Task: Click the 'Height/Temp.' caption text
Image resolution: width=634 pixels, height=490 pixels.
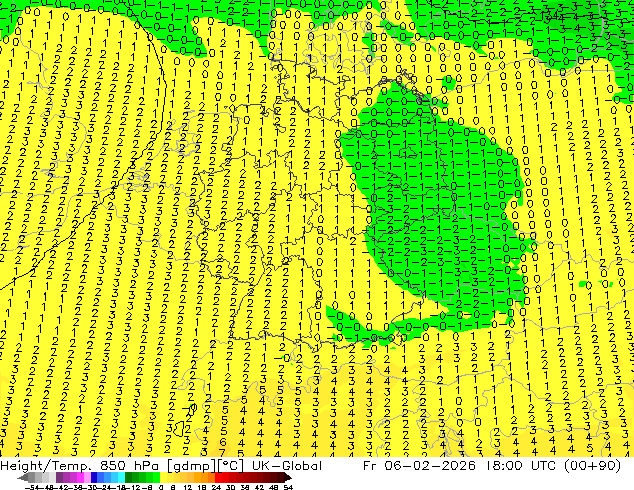Action: (x=44, y=466)
